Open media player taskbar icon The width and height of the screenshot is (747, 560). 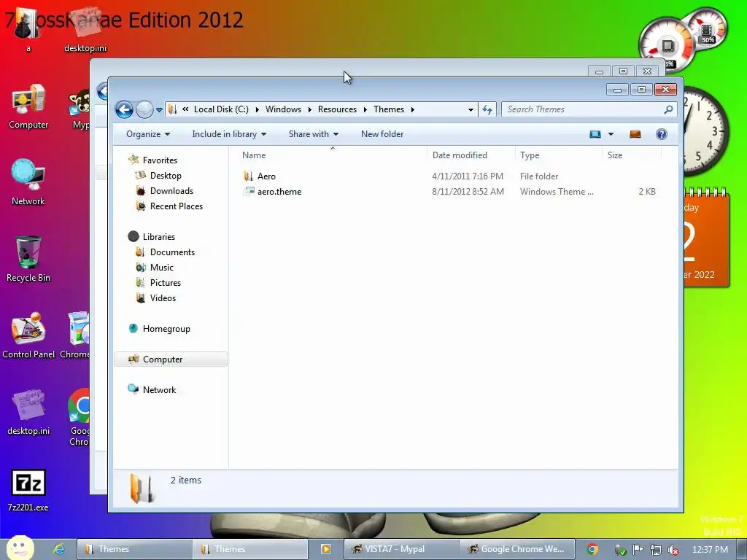click(x=326, y=549)
